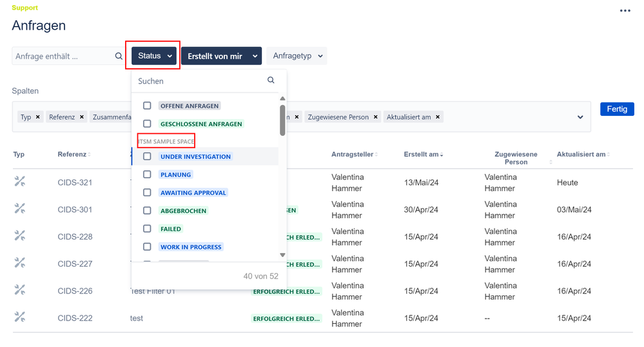The height and width of the screenshot is (347, 644).
Task: Check the Abgebrochen status
Action: 147,211
